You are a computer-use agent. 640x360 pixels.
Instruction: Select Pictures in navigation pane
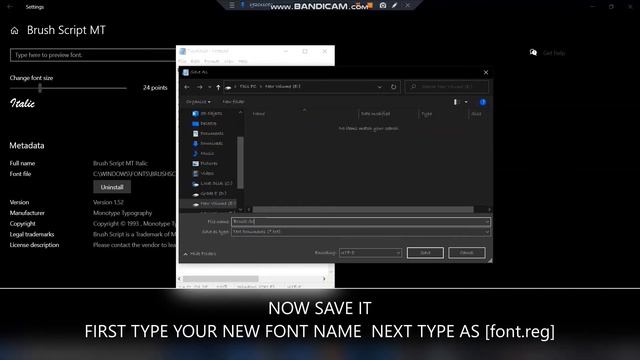coord(205,163)
